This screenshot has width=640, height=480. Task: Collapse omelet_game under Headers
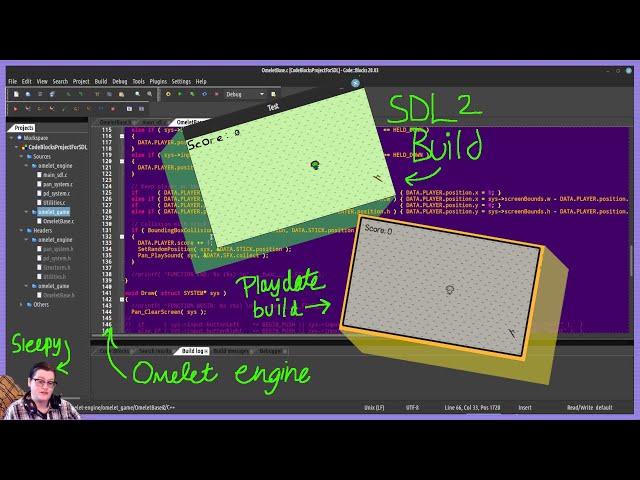(x=27, y=286)
